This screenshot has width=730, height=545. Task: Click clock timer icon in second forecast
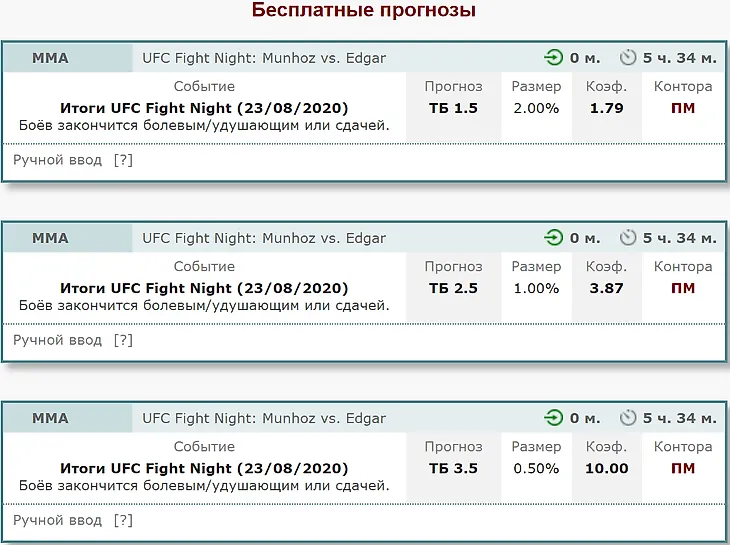[628, 238]
